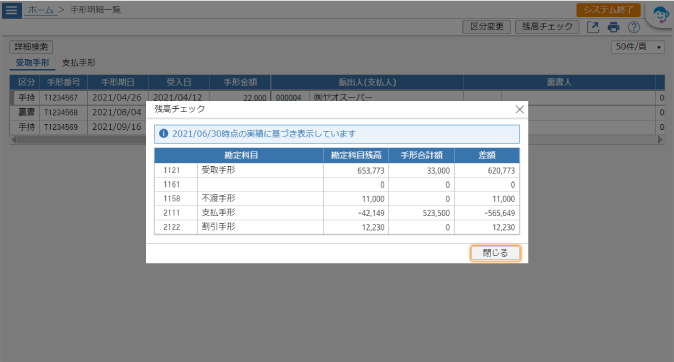Click the due date 2021/04/26 cell
Viewport: 674px width, 362px height.
click(x=117, y=98)
